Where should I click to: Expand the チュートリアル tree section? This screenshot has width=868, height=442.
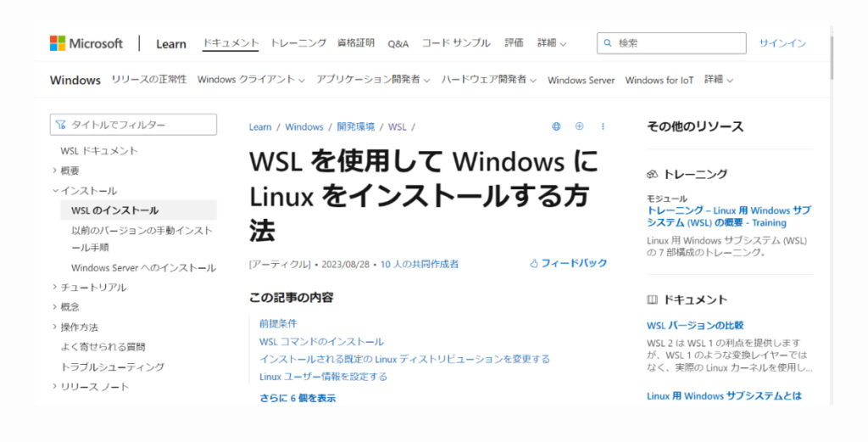point(55,288)
